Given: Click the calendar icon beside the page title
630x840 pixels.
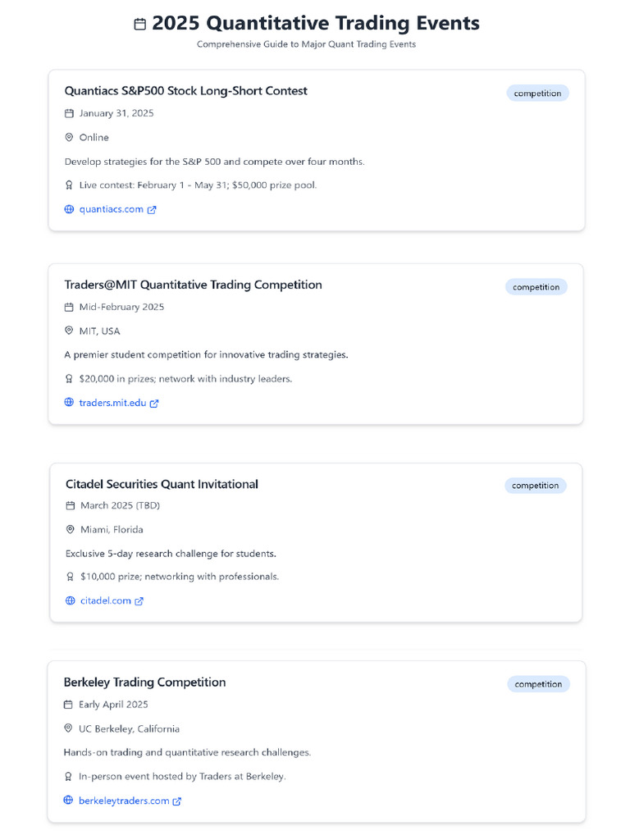Looking at the screenshot, I should [140, 25].
